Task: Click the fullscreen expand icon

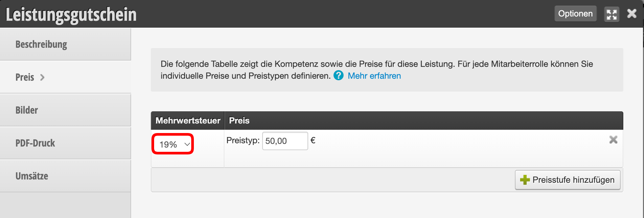Action: (611, 14)
